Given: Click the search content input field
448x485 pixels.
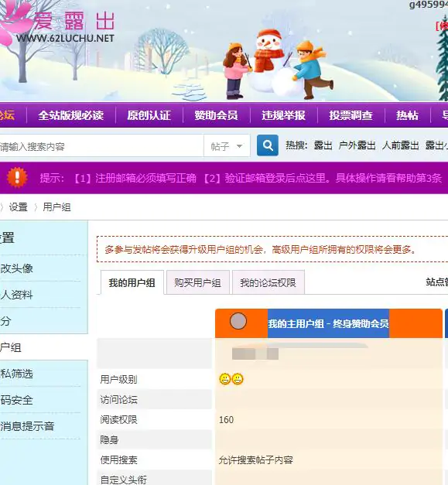Looking at the screenshot, I should pyautogui.click(x=101, y=146).
